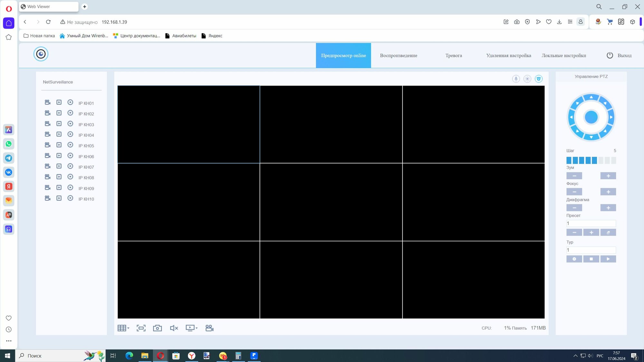644x362 pixels.
Task: Click the playback icon for IP KH05
Action: point(70,145)
